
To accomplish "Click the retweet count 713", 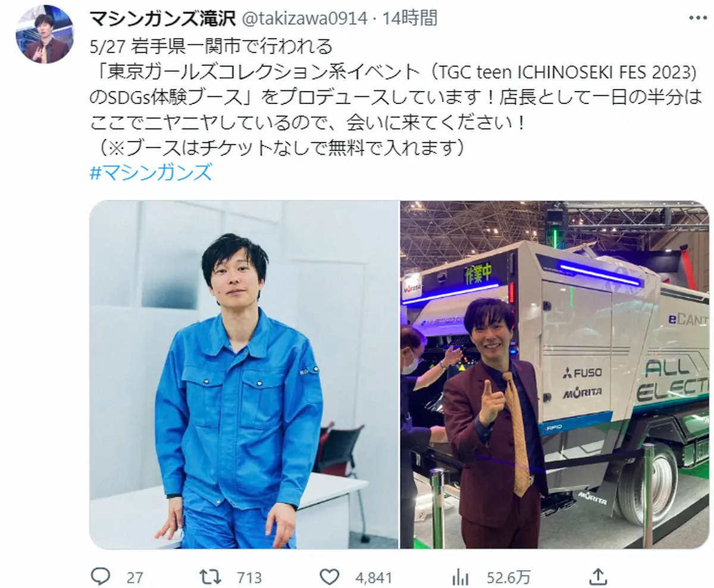I will click(250, 577).
